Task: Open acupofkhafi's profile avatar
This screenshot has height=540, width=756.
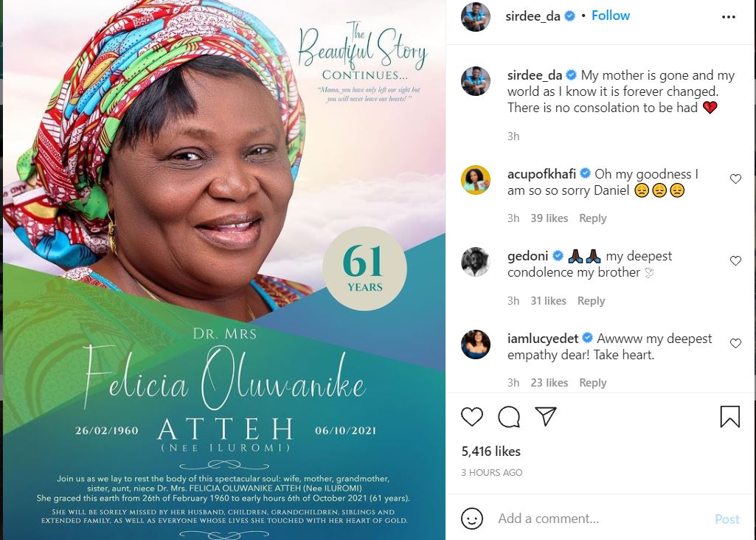Action: [x=476, y=180]
